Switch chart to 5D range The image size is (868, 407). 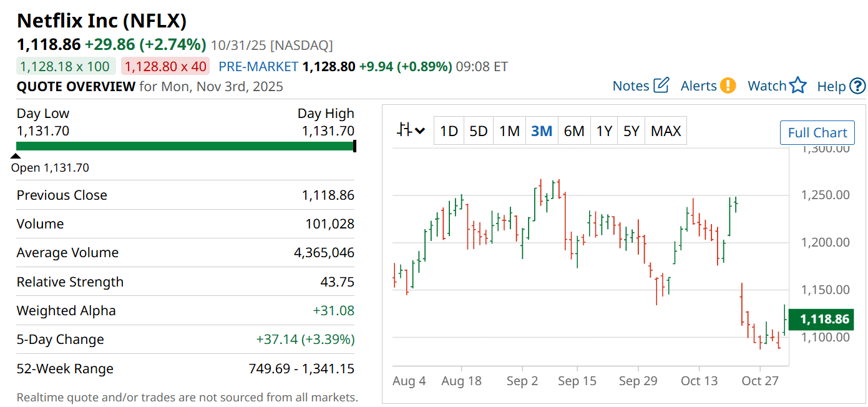479,131
